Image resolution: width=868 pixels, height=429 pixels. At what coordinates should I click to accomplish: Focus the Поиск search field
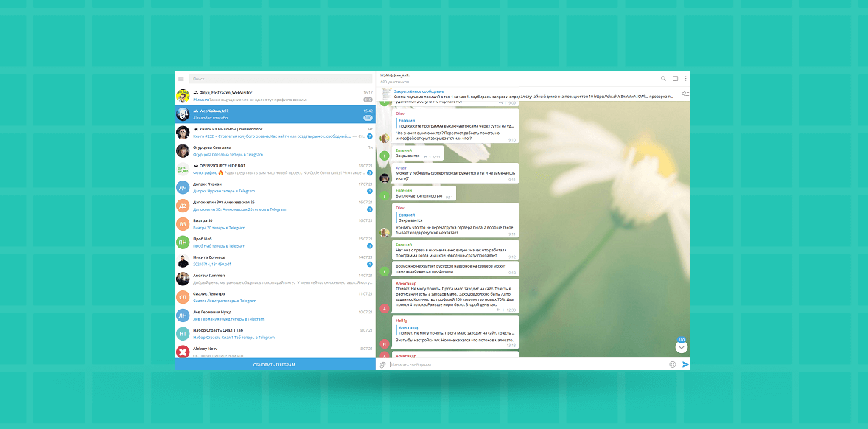(x=280, y=79)
